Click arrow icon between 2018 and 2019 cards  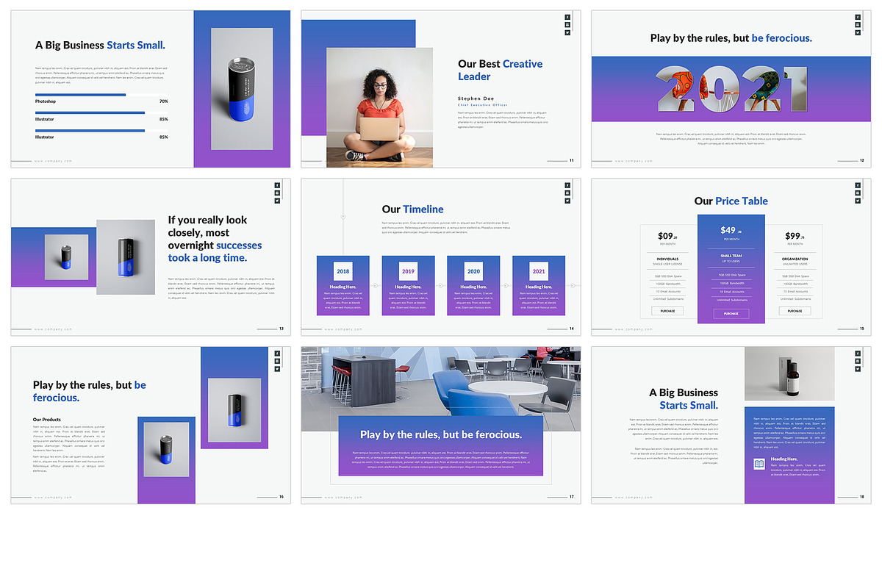375,285
